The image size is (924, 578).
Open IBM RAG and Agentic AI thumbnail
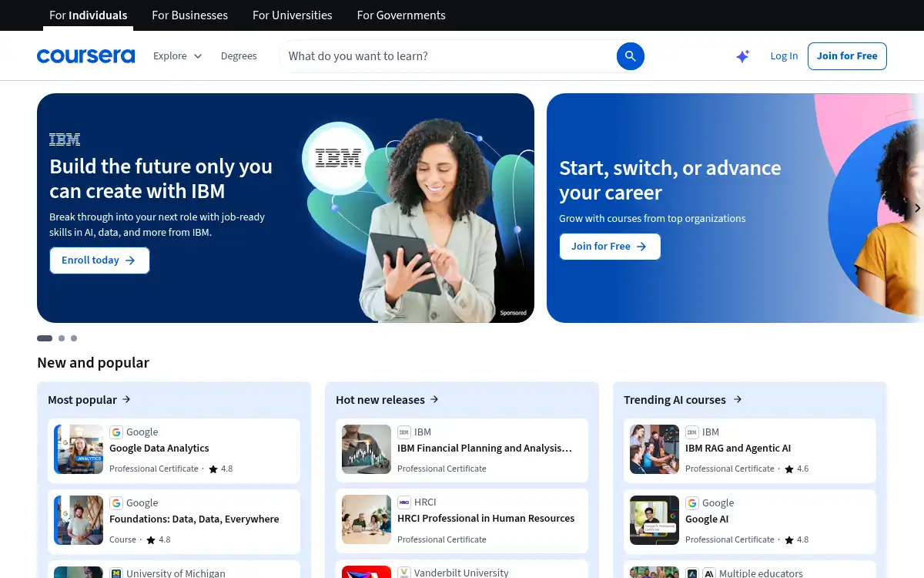(654, 449)
